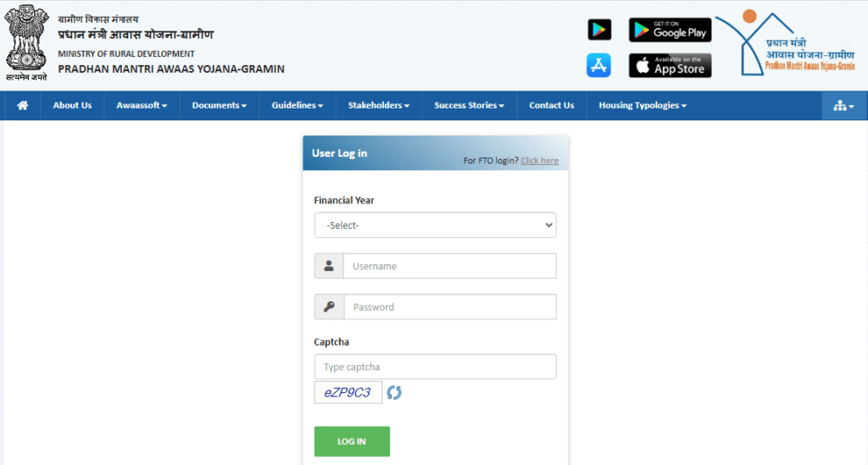Click the user icon beside Username
Screen dimensions: 868x465
(329, 266)
